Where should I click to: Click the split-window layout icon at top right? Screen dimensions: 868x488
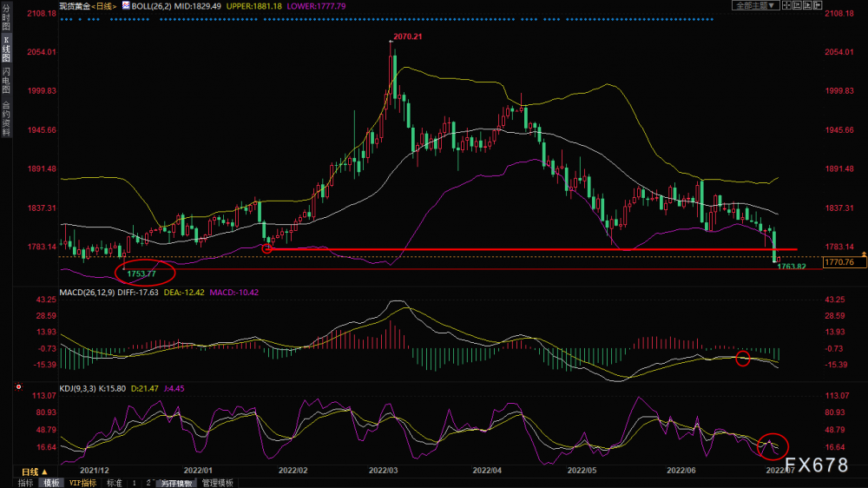(x=786, y=5)
